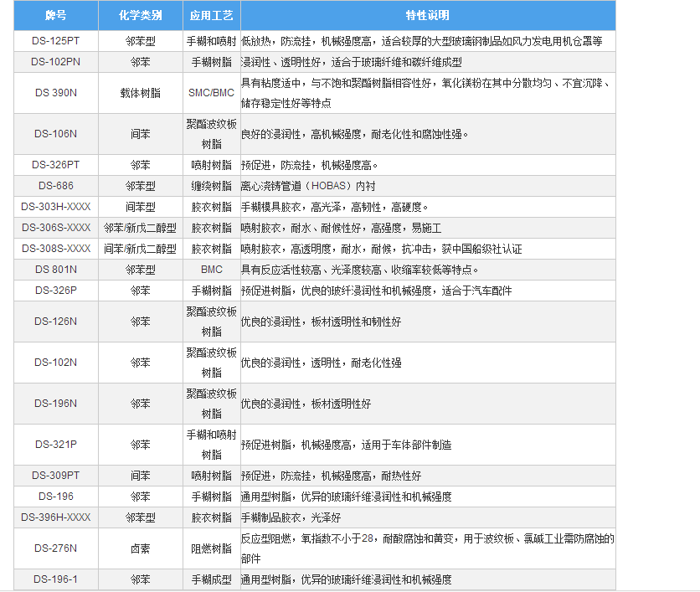
Task: Click the 牌号 column header
Action: tap(56, 16)
